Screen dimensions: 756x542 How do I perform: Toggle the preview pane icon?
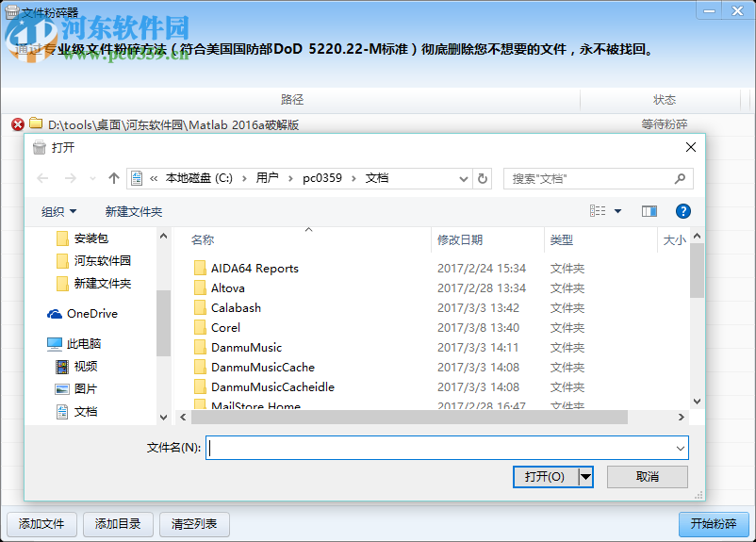pyautogui.click(x=649, y=211)
